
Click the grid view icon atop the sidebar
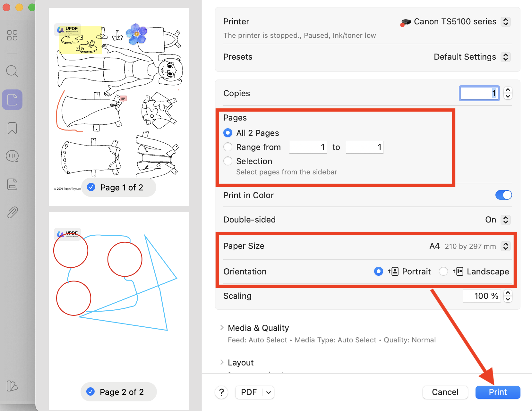12,35
